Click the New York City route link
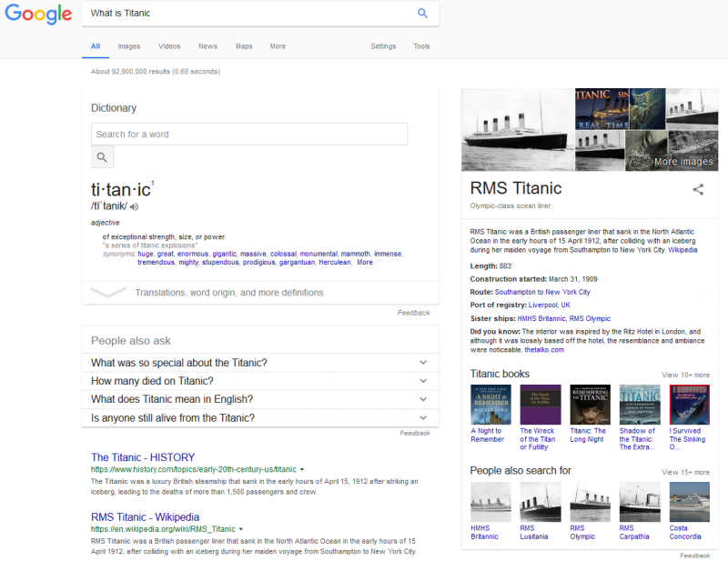 567,293
